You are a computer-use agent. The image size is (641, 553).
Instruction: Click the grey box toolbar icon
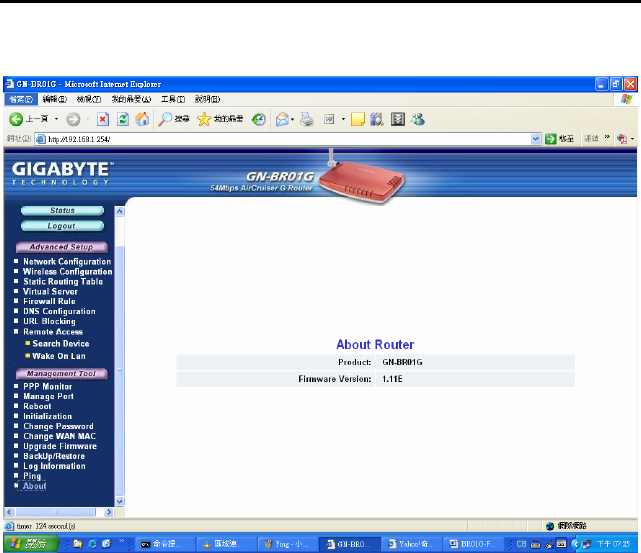(x=397, y=119)
